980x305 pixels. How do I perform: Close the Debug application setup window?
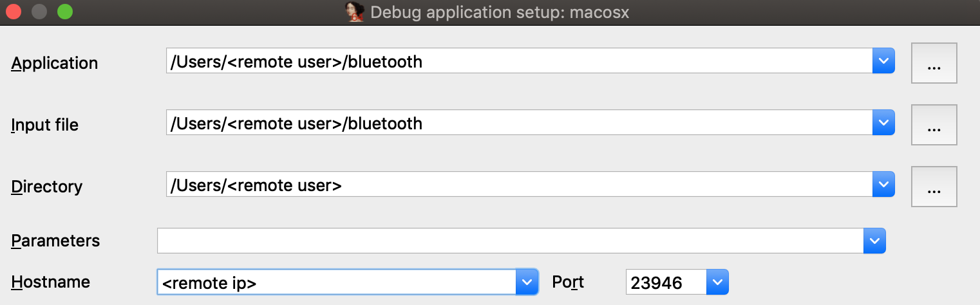tap(14, 12)
